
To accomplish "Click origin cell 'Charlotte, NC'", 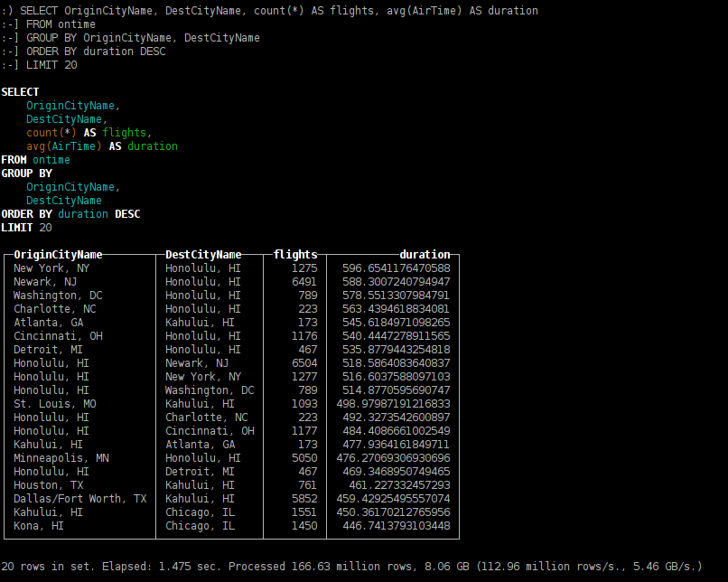I will coord(55,309).
